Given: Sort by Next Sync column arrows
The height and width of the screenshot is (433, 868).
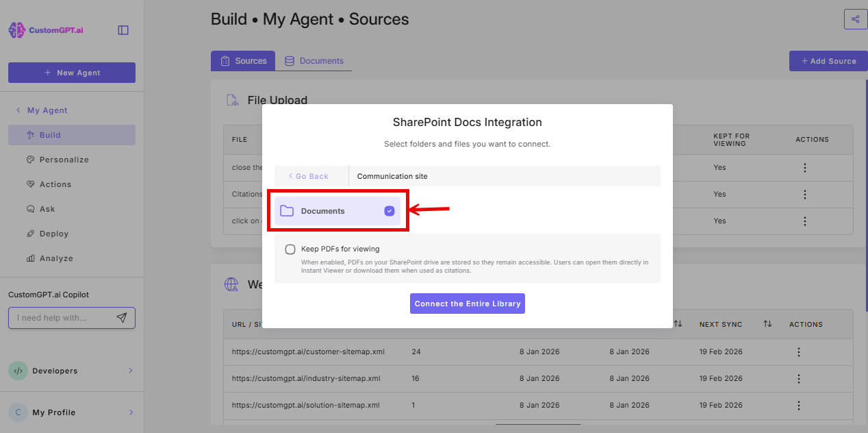Looking at the screenshot, I should point(767,324).
